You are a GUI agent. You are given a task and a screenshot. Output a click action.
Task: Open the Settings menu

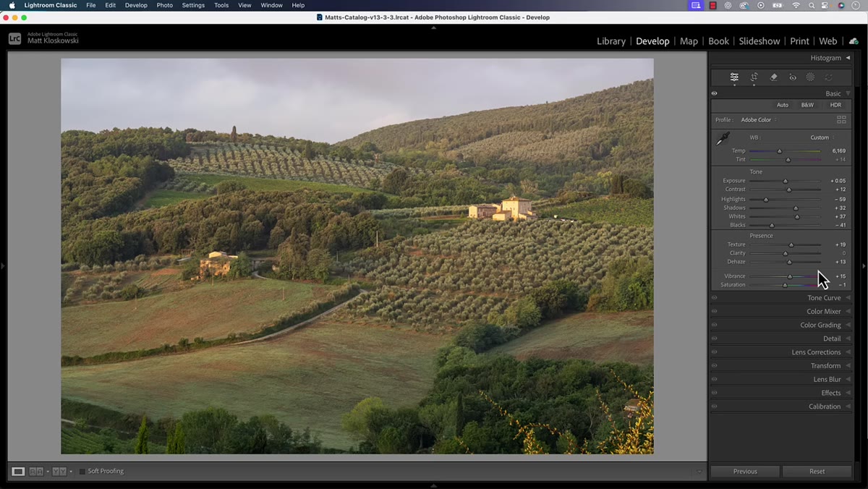coord(193,5)
